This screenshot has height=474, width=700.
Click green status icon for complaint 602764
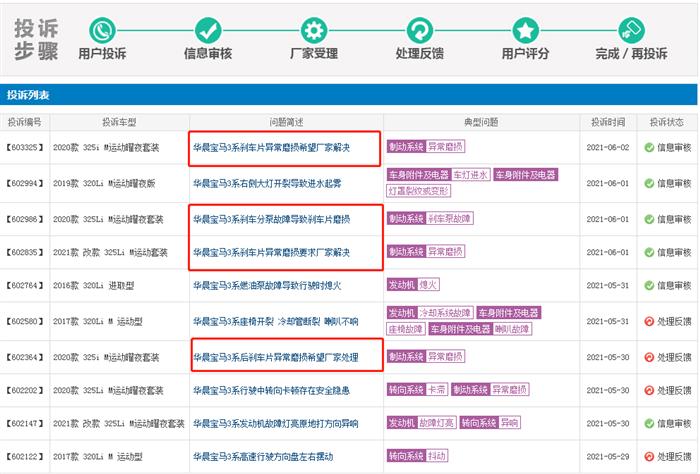point(649,285)
